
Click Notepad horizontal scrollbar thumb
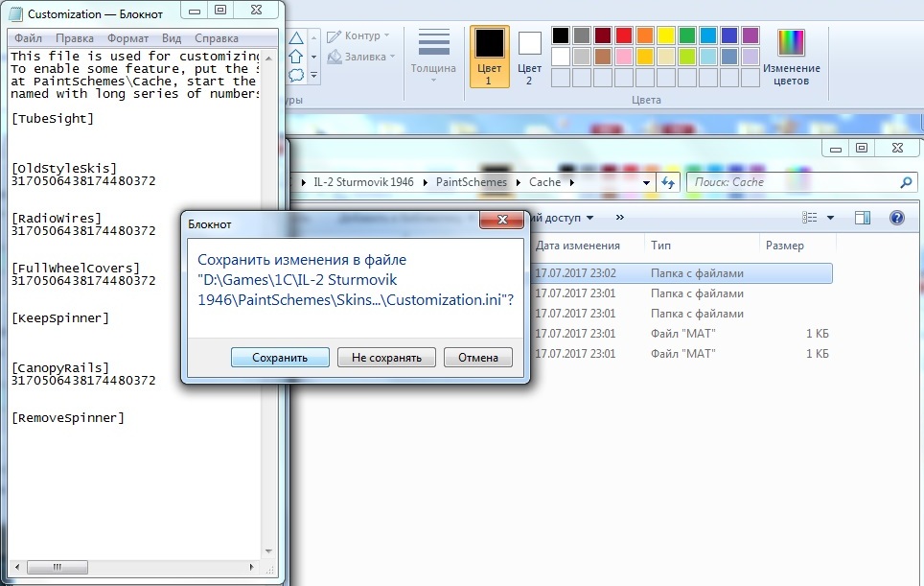[x=58, y=567]
